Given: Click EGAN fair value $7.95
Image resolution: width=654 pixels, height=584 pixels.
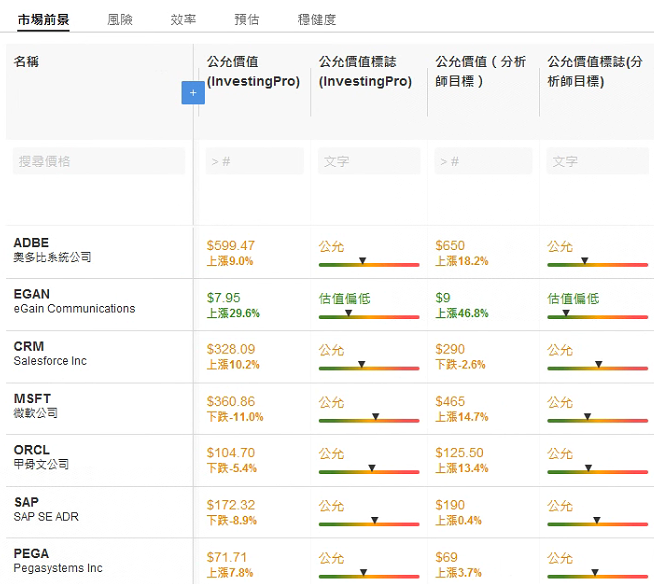Looking at the screenshot, I should (224, 298).
